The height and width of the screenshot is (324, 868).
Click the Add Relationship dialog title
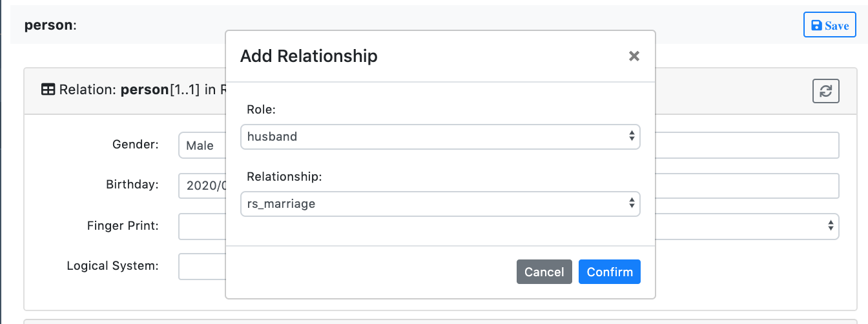click(309, 56)
